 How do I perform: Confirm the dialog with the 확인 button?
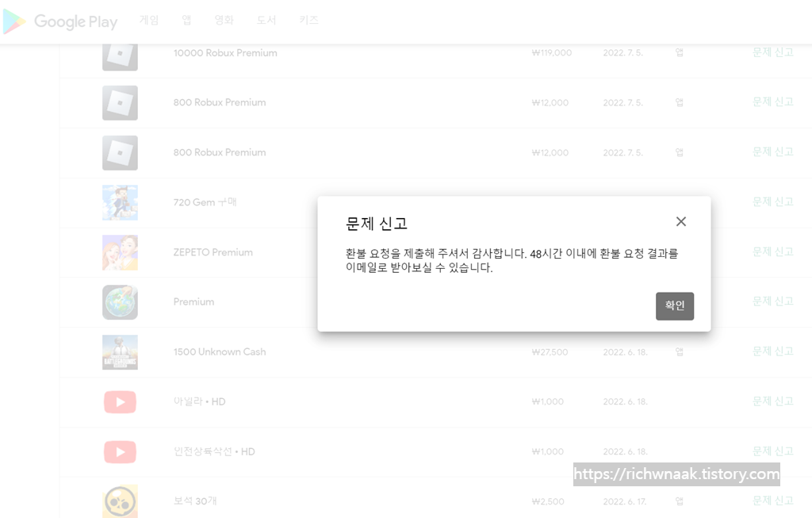(674, 306)
